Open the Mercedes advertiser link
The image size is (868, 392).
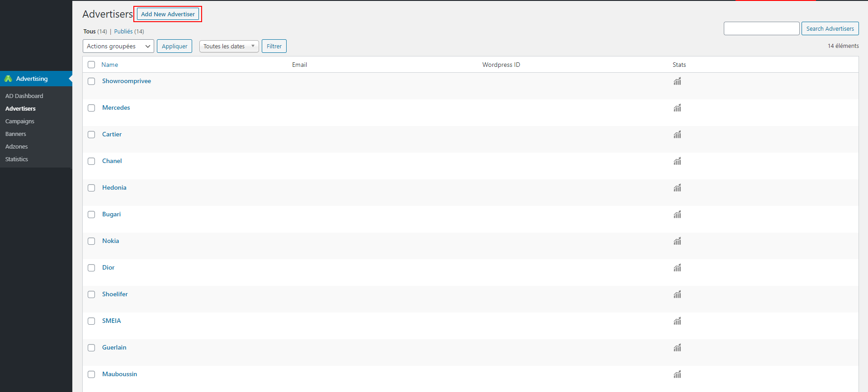tap(116, 107)
